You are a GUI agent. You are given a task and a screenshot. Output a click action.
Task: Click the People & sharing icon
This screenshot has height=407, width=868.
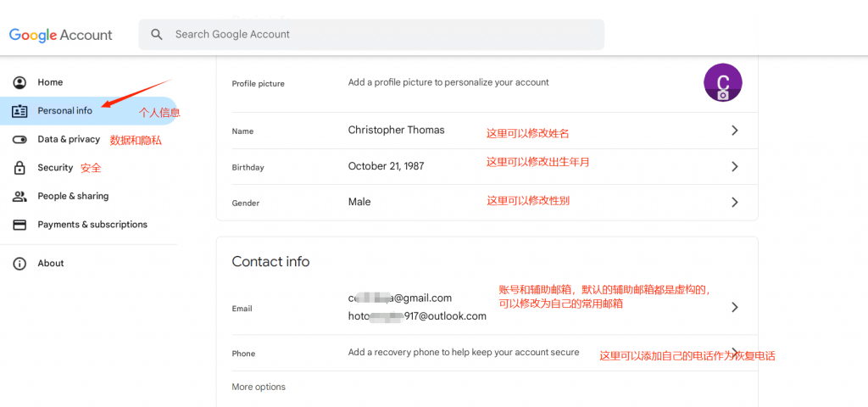[20, 196]
